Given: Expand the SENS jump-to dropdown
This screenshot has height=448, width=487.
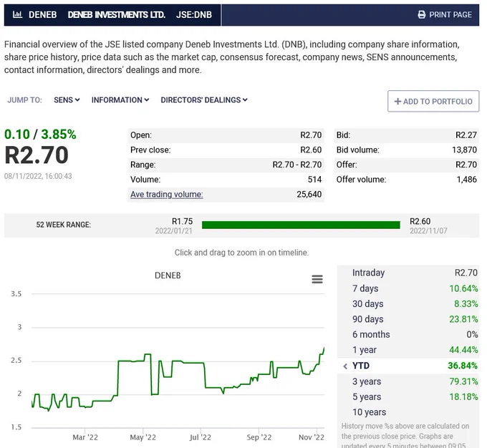Looking at the screenshot, I should tap(67, 100).
